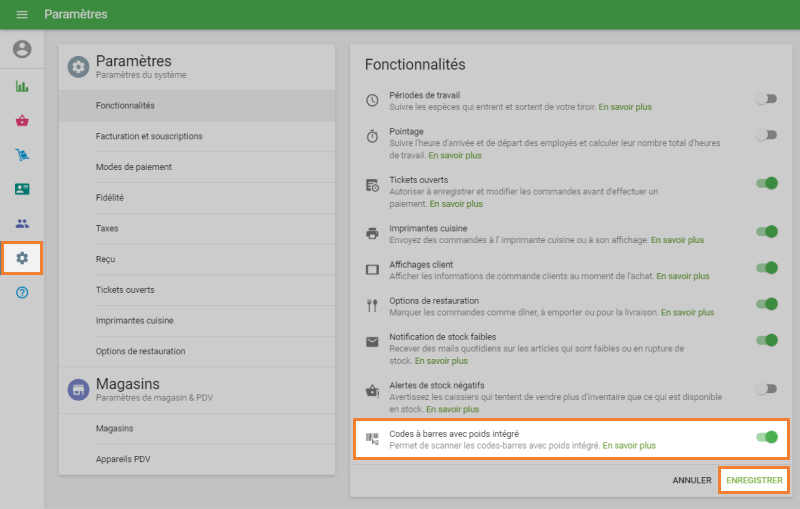Image resolution: width=800 pixels, height=509 pixels.
Task: Click the ENREGISTRER button
Action: click(754, 480)
